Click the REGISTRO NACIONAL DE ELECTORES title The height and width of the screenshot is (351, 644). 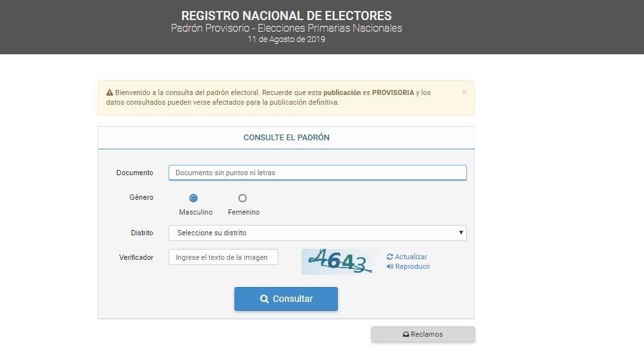click(286, 16)
